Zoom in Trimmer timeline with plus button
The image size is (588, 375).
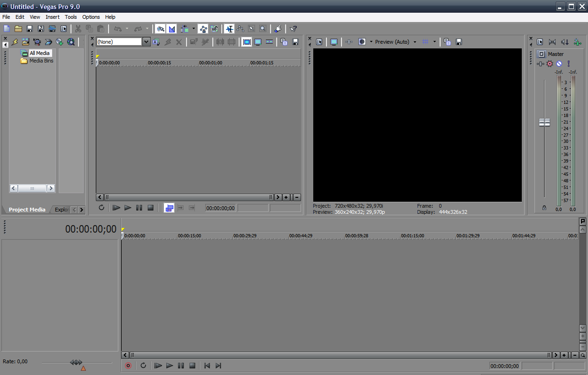(286, 197)
